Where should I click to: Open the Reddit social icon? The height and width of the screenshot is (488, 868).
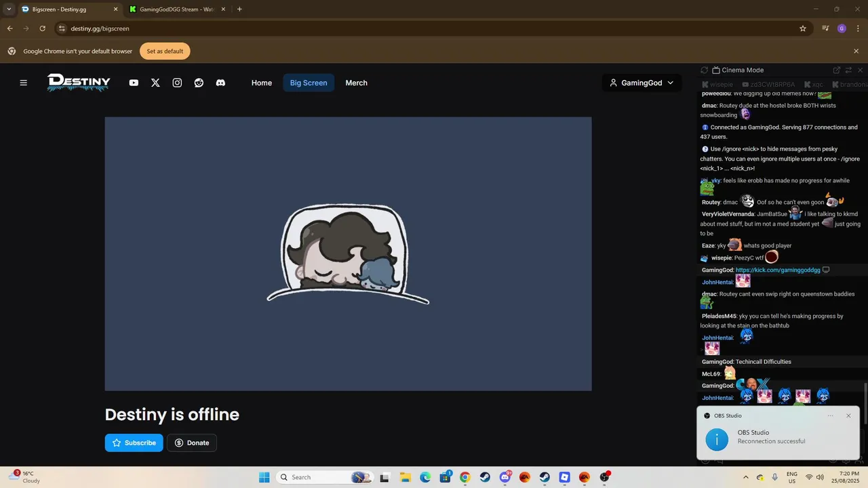click(199, 83)
